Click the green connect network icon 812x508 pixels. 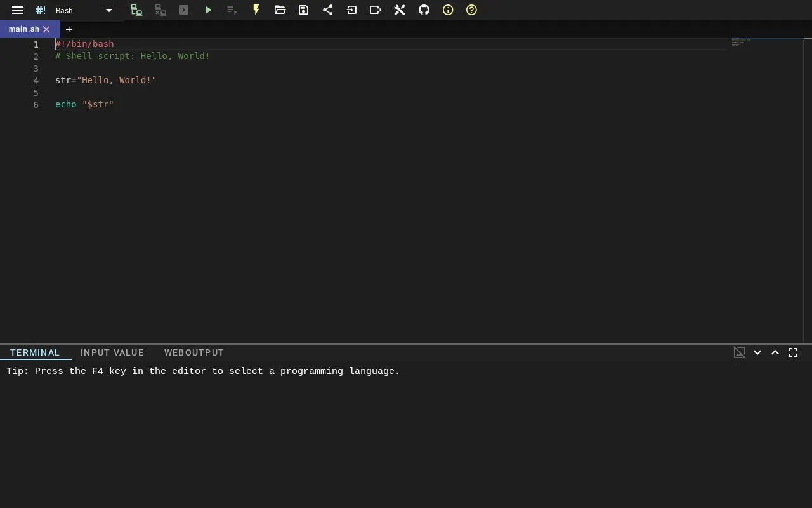coord(136,10)
